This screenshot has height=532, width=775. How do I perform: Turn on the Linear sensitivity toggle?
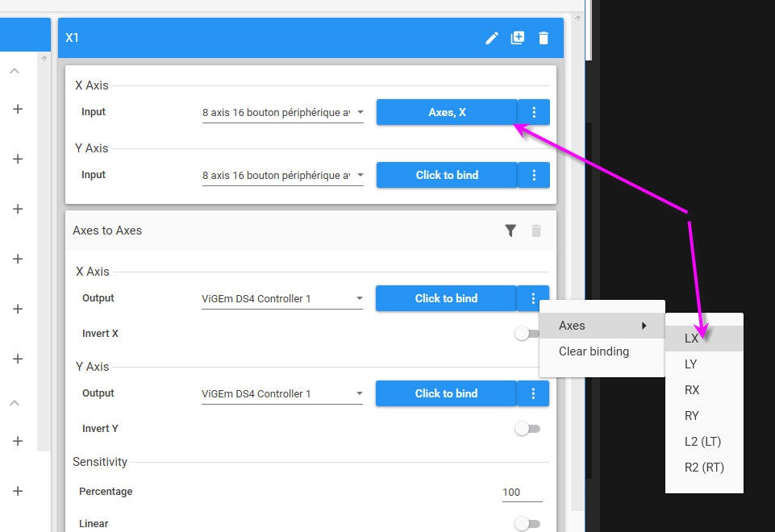[x=527, y=524]
